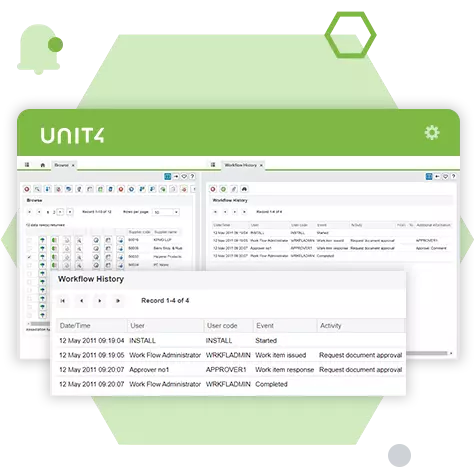
Task: Open help question mark in the Workflow History panel
Action: 453,176
